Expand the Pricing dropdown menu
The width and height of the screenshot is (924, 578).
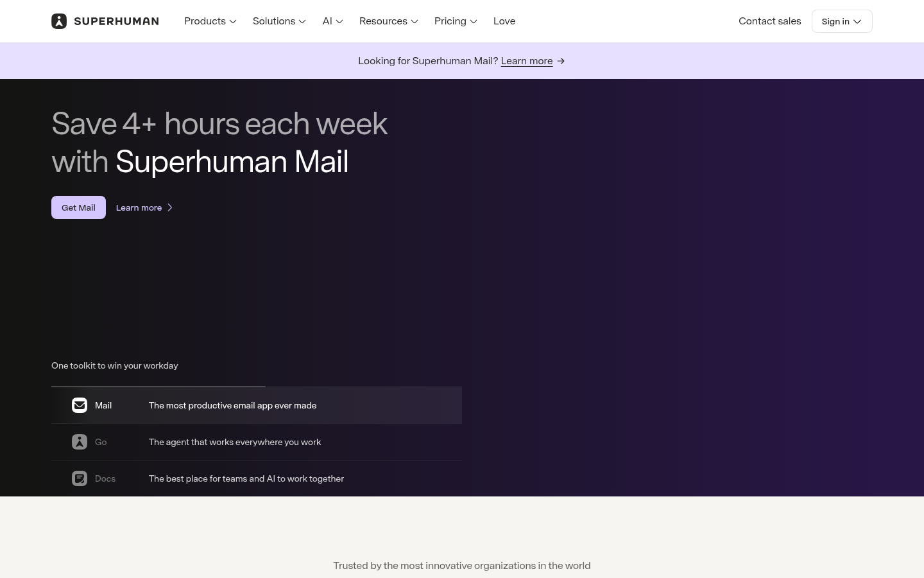pyautogui.click(x=456, y=21)
